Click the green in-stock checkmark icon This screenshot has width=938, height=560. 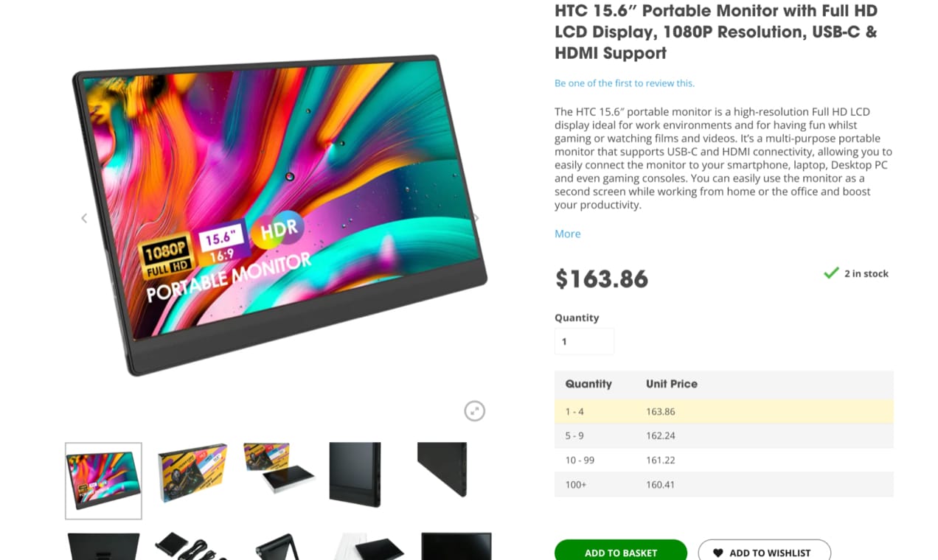click(x=831, y=273)
